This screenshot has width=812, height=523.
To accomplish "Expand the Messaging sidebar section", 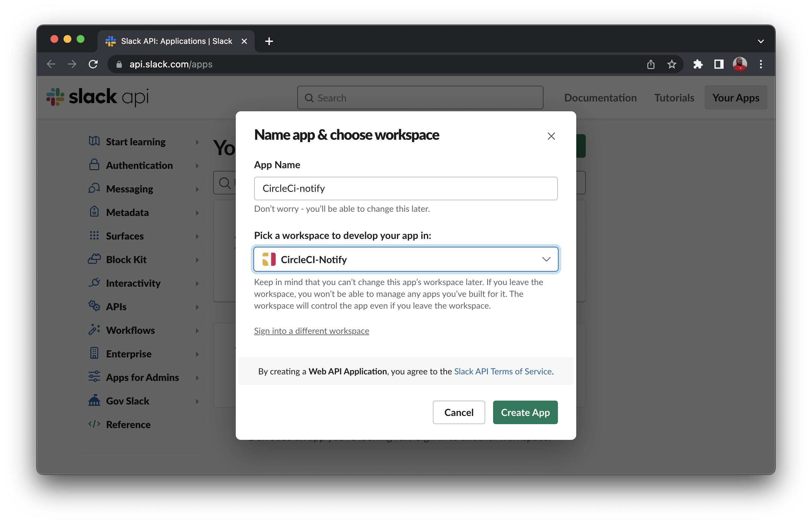I will pos(144,189).
